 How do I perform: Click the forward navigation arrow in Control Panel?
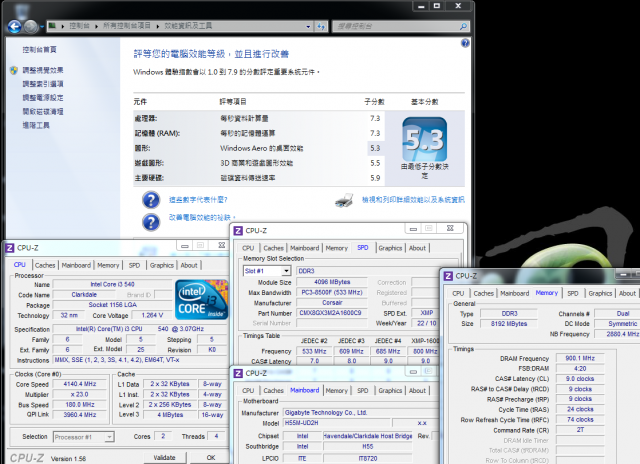click(31, 27)
